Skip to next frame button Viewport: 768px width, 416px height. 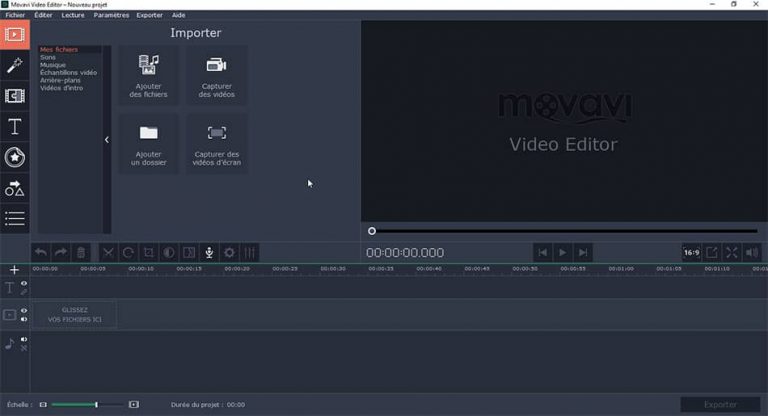(x=583, y=253)
